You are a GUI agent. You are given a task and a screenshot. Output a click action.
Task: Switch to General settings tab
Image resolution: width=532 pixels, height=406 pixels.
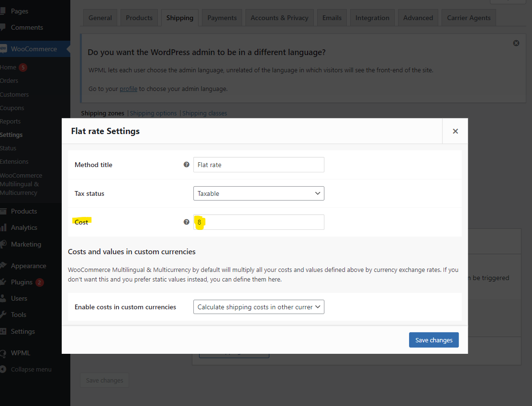(100, 18)
